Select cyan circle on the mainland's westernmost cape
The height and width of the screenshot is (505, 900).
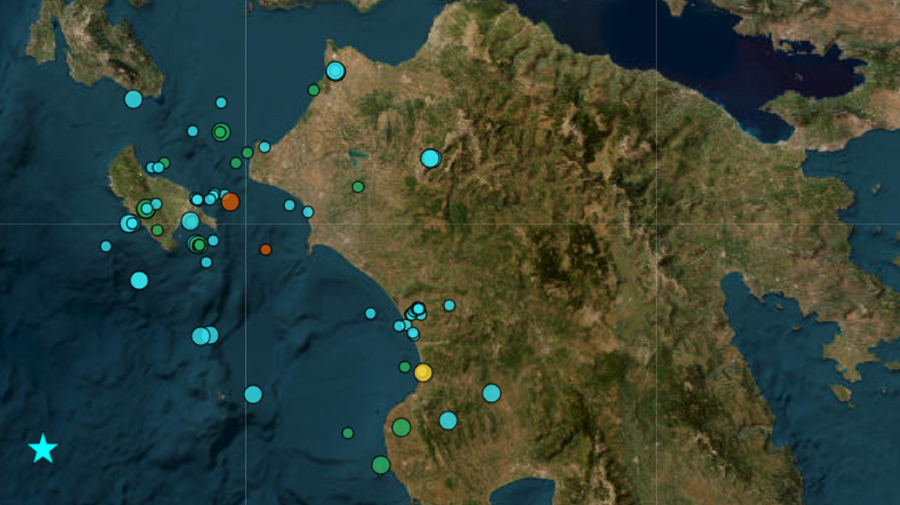point(265,147)
